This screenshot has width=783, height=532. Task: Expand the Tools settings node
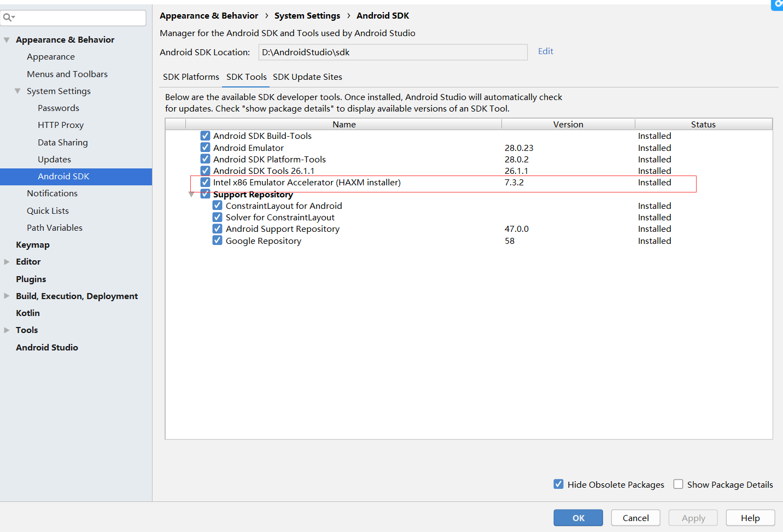tap(7, 330)
